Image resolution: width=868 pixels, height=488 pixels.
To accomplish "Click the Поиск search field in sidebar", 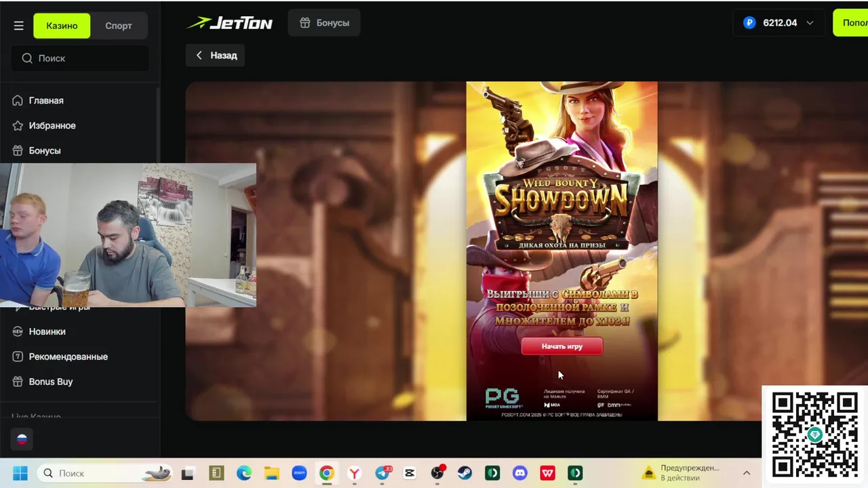I will (80, 58).
